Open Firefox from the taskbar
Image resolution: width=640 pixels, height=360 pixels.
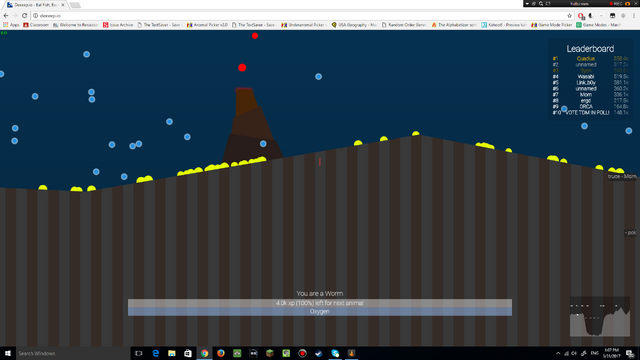(221, 353)
